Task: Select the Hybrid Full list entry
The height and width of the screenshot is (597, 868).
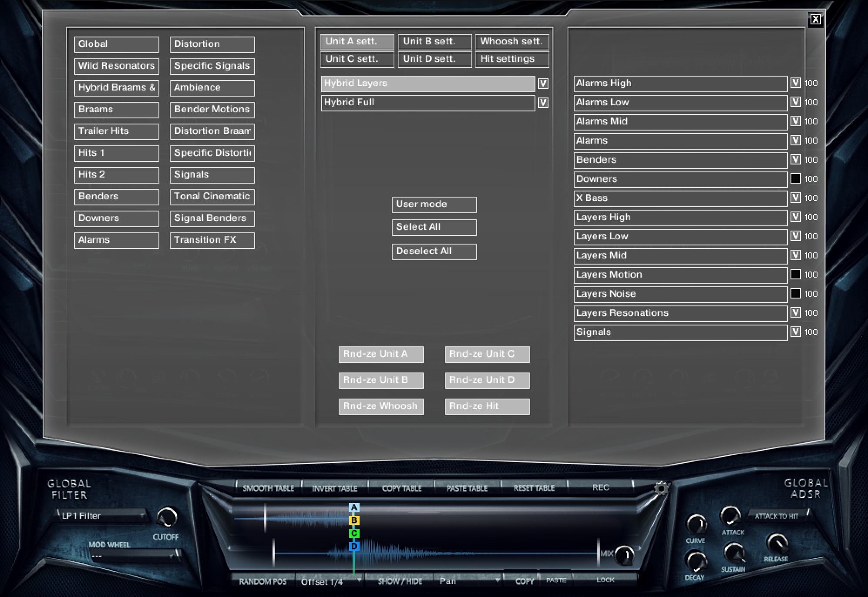Action: coord(427,103)
